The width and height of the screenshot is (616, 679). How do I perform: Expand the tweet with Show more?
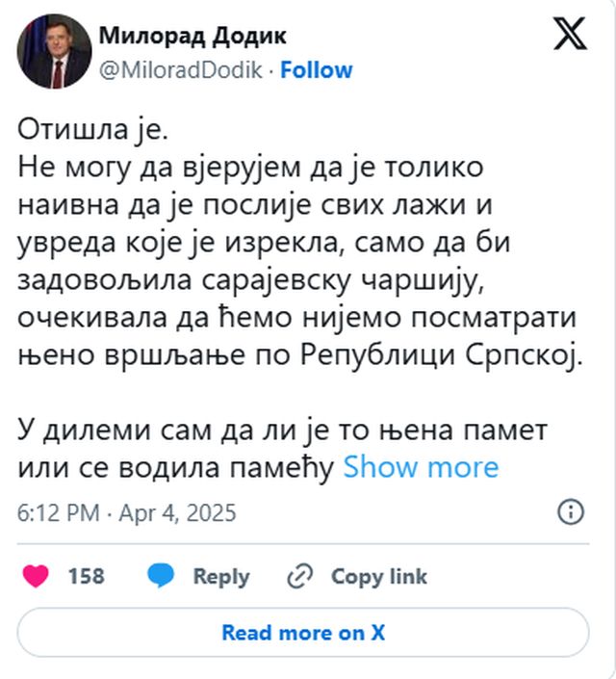421,468
